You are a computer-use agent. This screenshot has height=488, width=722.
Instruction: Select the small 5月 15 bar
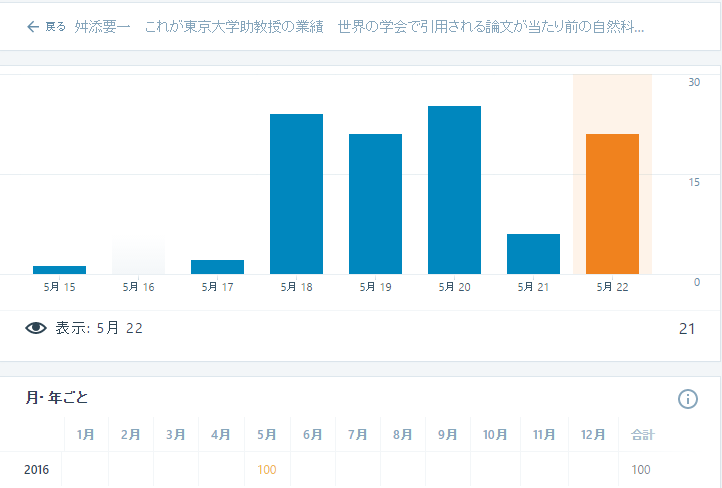(x=59, y=269)
